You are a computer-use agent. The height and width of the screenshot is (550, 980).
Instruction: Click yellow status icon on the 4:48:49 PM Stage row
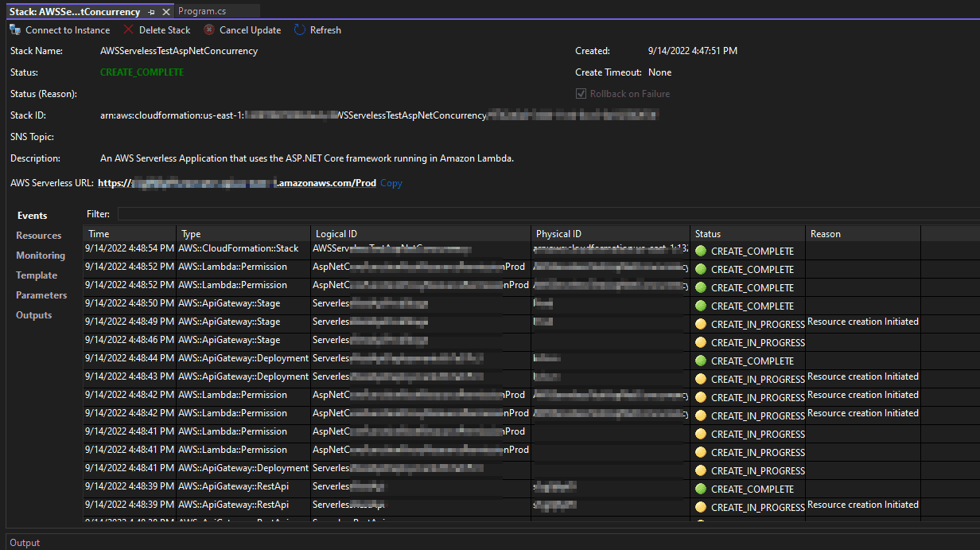coord(701,324)
